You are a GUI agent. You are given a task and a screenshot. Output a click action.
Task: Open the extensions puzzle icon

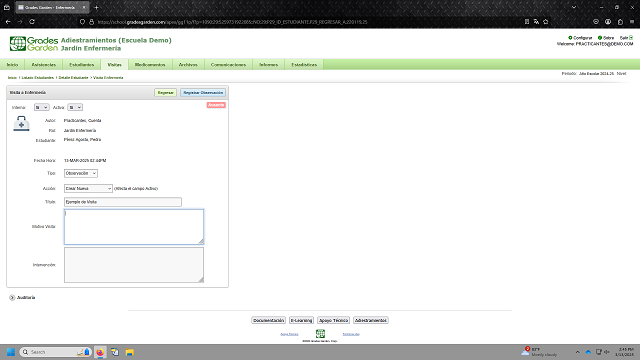pyautogui.click(x=620, y=22)
